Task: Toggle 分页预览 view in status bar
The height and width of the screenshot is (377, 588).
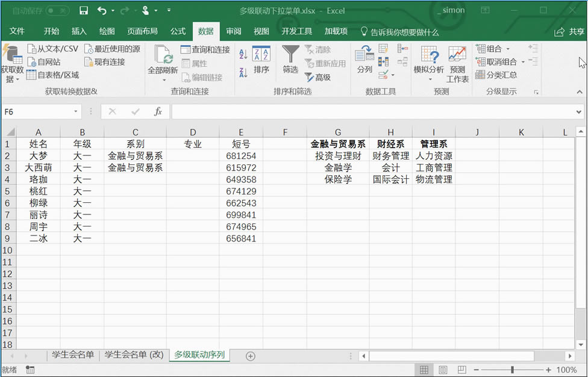Action: coord(461,369)
